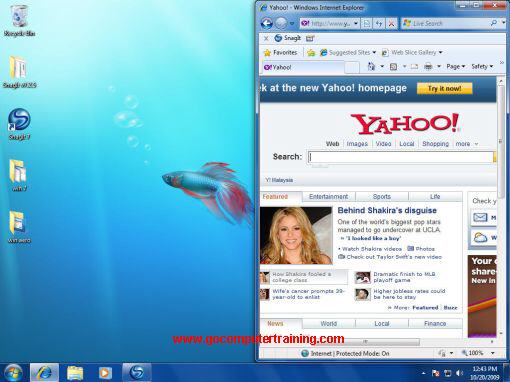This screenshot has width=510, height=382.
Task: Click the Video search link
Action: pyautogui.click(x=383, y=144)
